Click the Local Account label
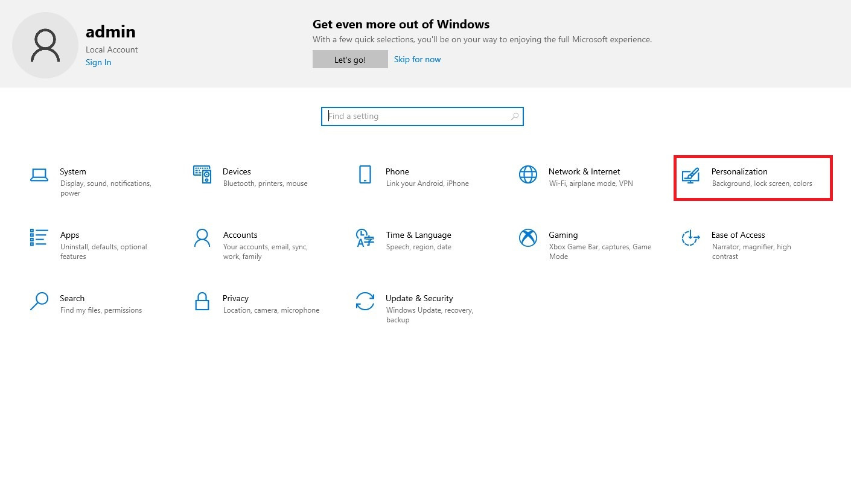851x504 pixels. 112,49
